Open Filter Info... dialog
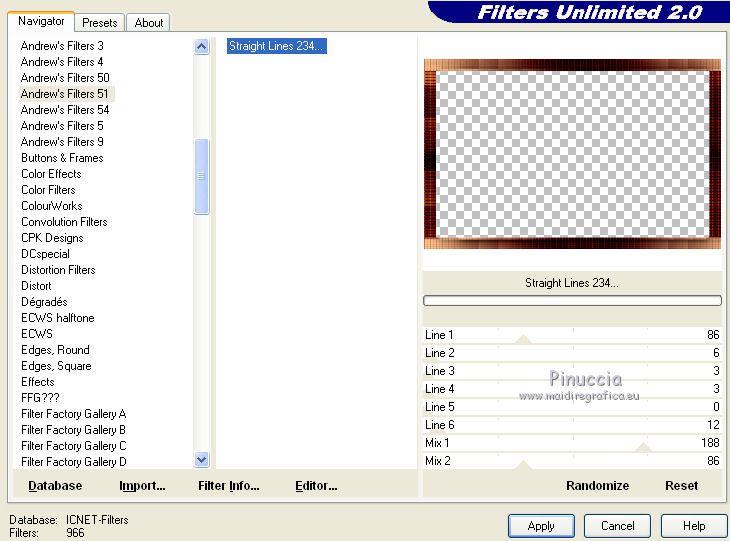Image resolution: width=730 pixels, height=541 pixels. pyautogui.click(x=229, y=486)
